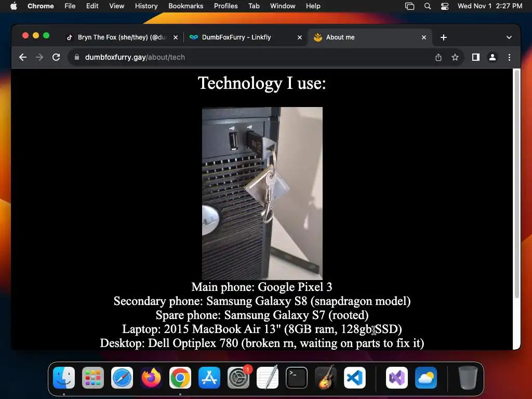Close the About me tab
This screenshot has height=399, width=532.
(424, 37)
